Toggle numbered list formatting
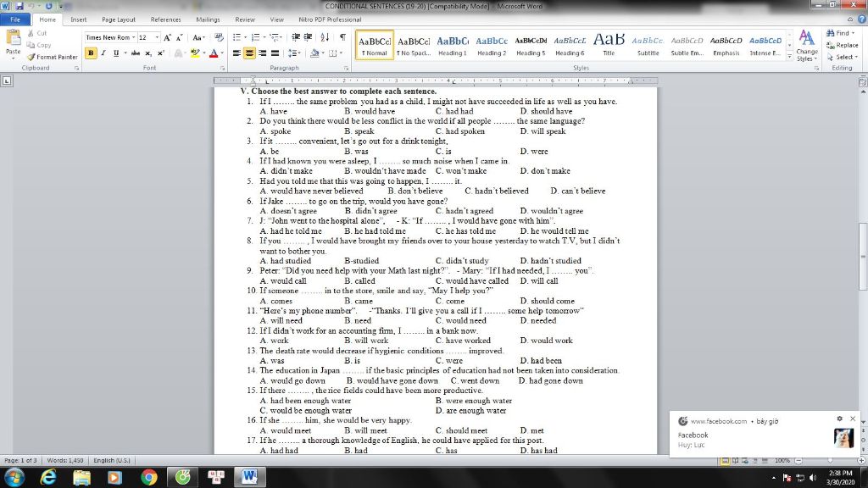 [x=255, y=37]
